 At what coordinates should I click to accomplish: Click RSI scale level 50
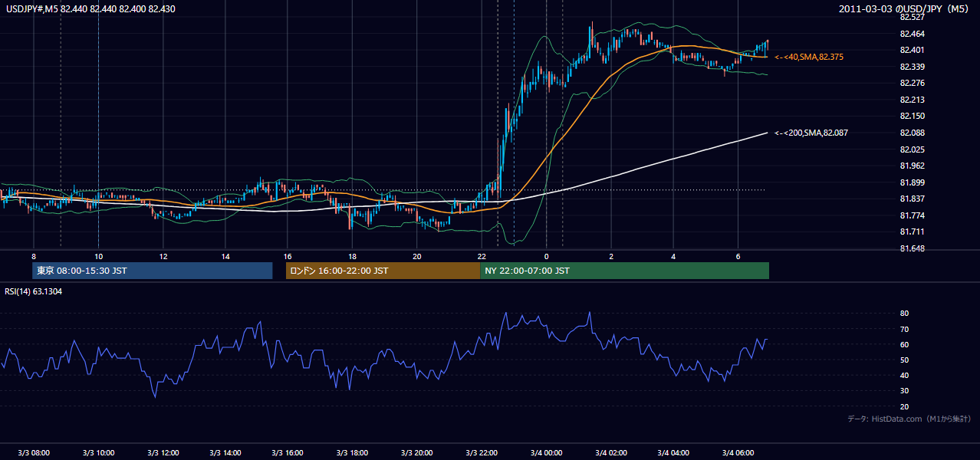pos(905,360)
